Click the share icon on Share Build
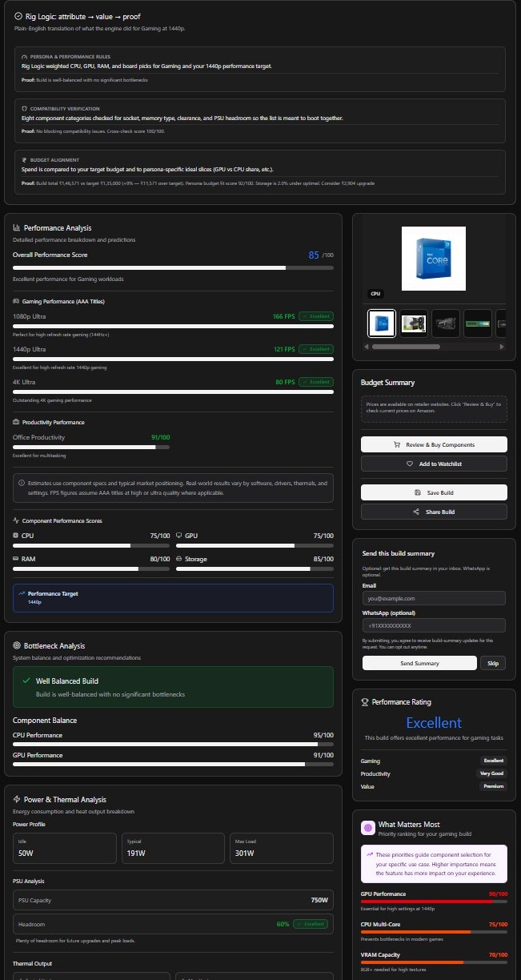Viewport: 521px width, 980px height. click(x=416, y=512)
